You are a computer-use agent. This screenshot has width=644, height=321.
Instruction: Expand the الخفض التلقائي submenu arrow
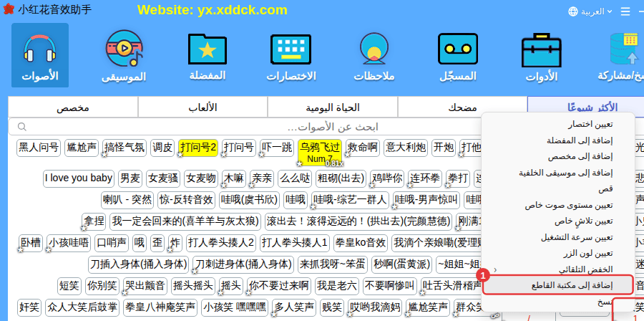tap(495, 269)
